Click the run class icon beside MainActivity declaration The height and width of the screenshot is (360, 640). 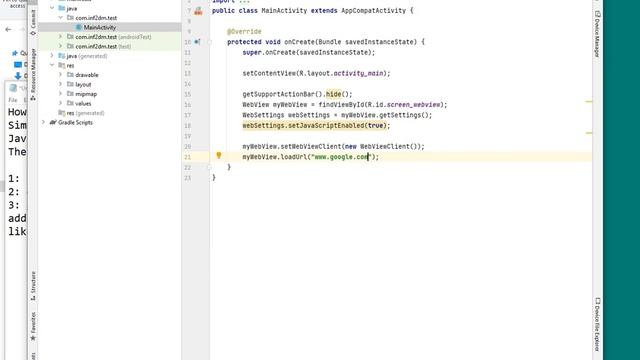[x=198, y=11]
